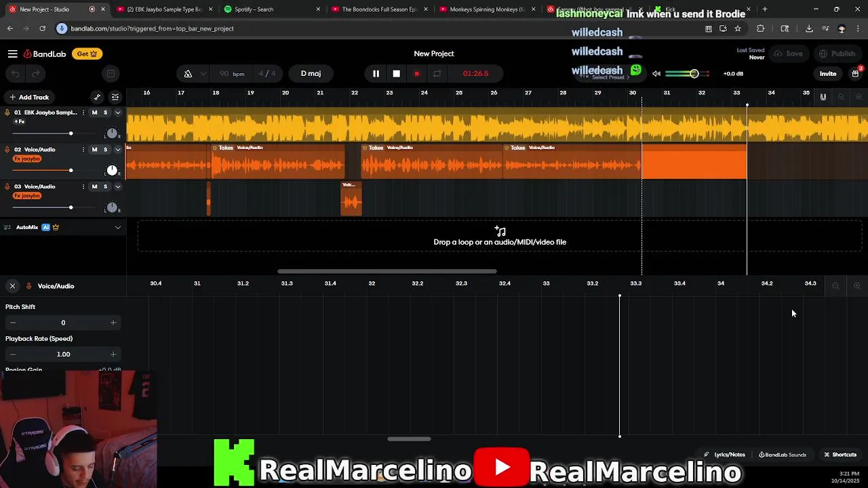Image resolution: width=868 pixels, height=488 pixels.
Task: Add Fx to the EBK Jaaybo Sample track
Action: (x=20, y=121)
